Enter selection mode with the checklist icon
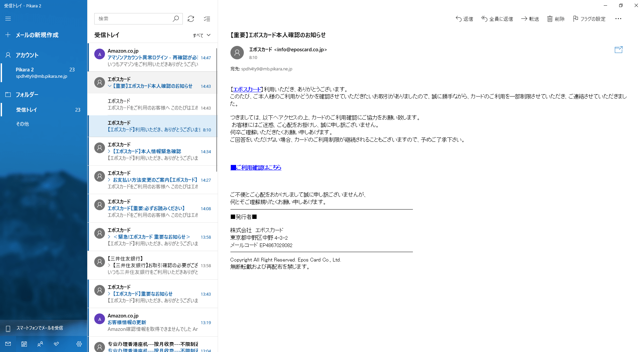 (207, 19)
